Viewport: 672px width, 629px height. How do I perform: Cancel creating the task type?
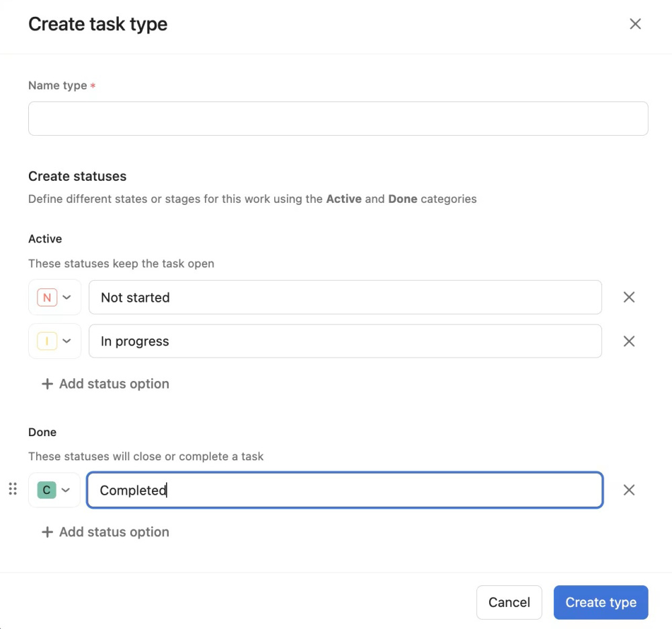pos(509,602)
